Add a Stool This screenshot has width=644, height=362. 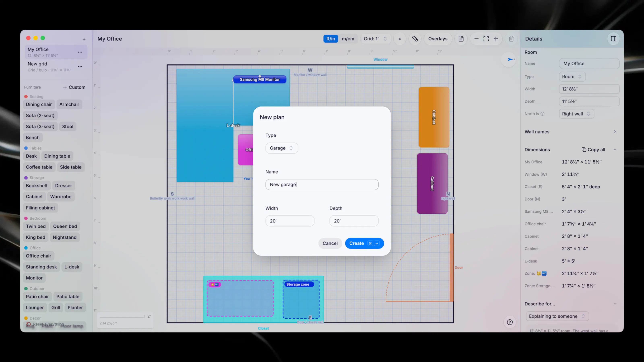tap(67, 126)
